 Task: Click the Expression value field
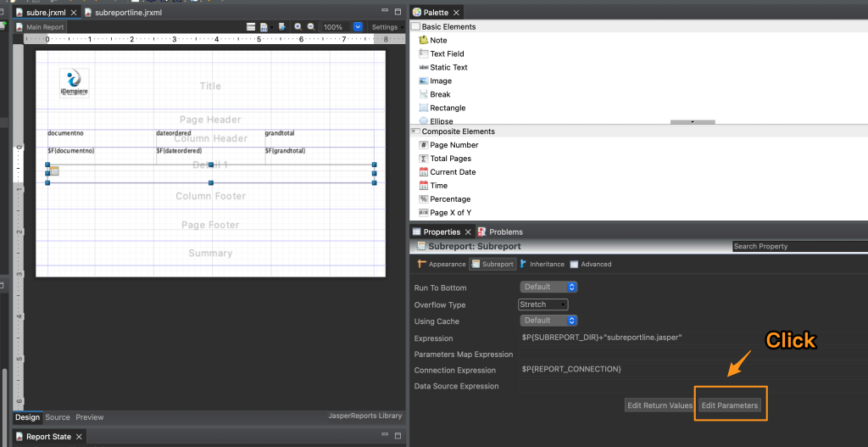tap(693, 338)
